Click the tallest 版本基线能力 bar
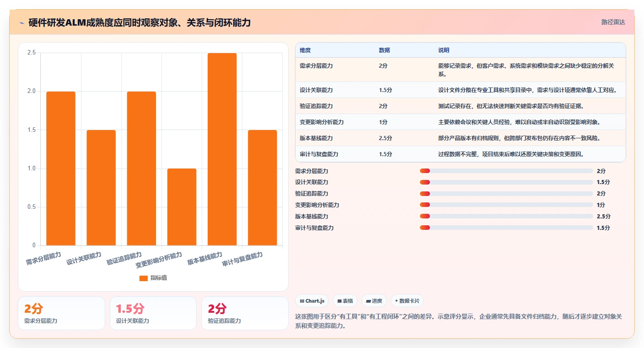 [x=222, y=149]
